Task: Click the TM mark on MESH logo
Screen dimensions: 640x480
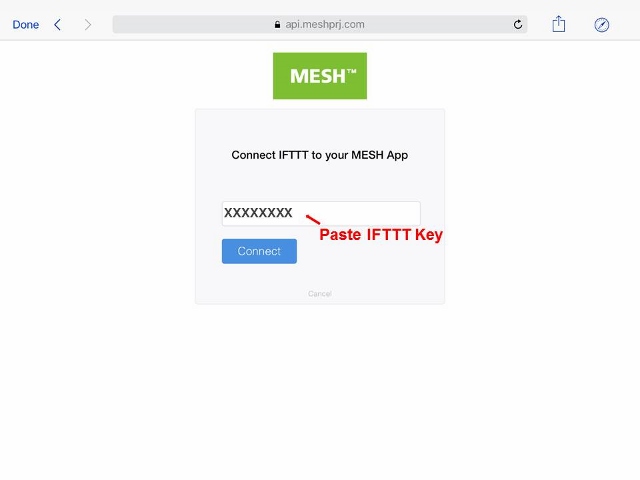Action: tap(351, 71)
